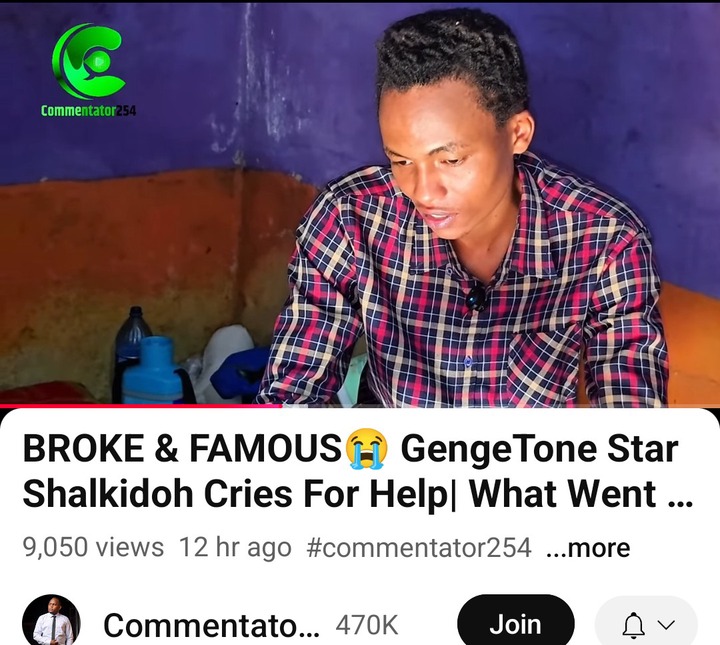Open the channel avatar picture
This screenshot has width=720, height=645.
[x=51, y=621]
